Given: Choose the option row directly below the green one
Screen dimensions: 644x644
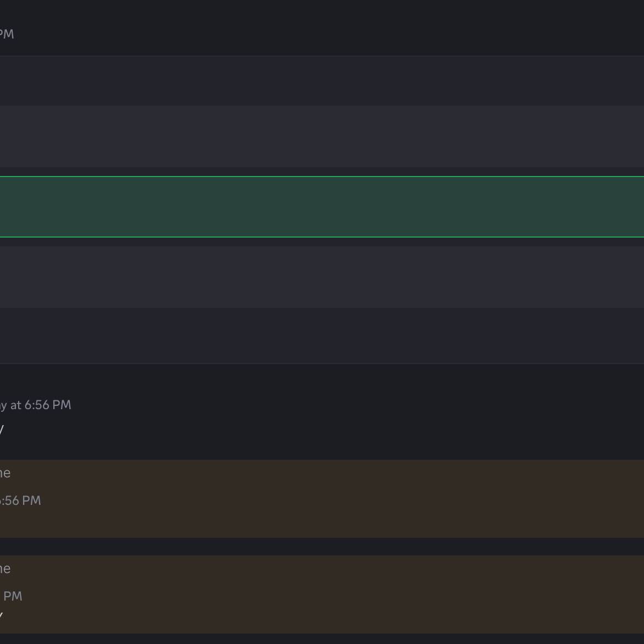Looking at the screenshot, I should click(x=322, y=277).
